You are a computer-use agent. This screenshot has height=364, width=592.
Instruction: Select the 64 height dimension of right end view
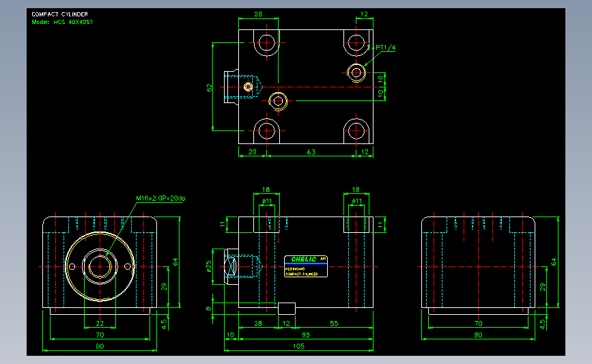554,262
